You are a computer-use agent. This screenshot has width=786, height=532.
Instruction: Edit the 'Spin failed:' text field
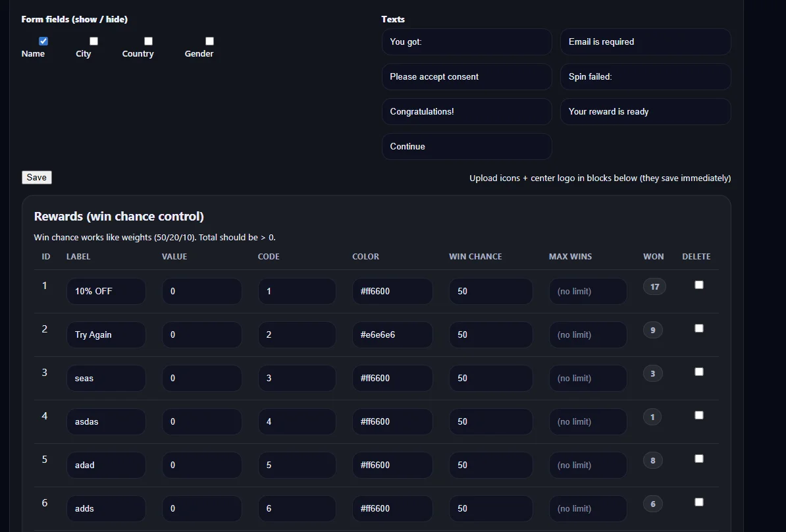[x=645, y=77]
